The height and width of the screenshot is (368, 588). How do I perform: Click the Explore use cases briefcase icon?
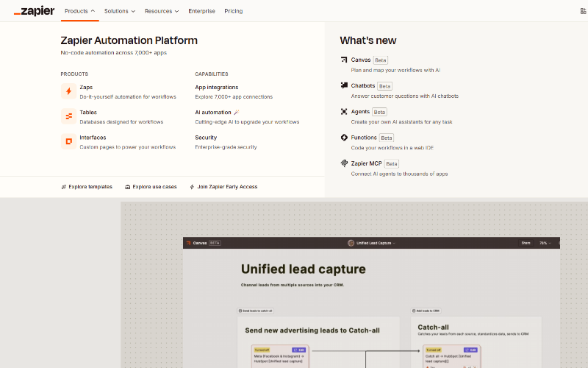coord(127,187)
